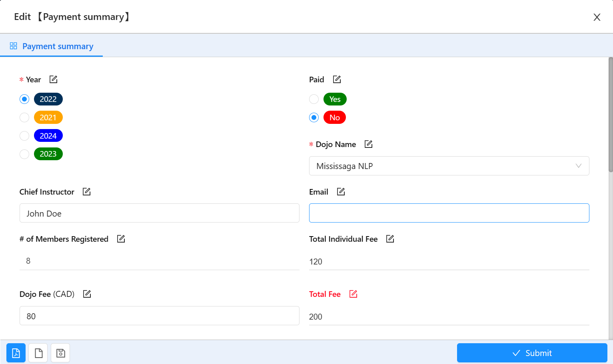The width and height of the screenshot is (613, 364).
Task: Click into the empty Email input field
Action: click(x=449, y=213)
